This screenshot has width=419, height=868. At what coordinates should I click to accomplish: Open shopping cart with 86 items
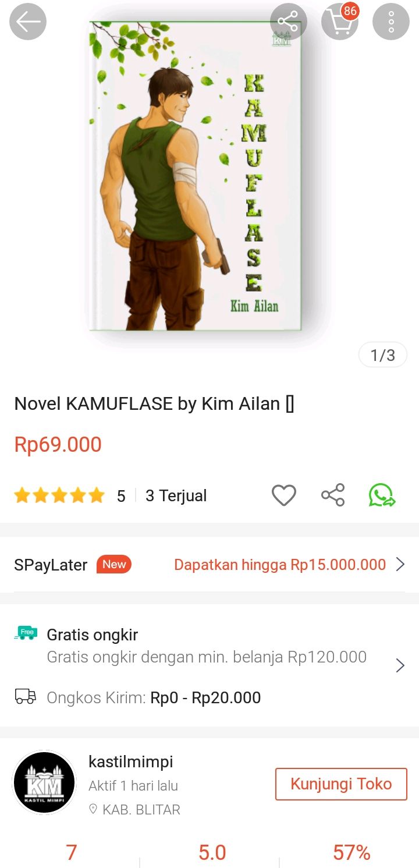pos(340,22)
